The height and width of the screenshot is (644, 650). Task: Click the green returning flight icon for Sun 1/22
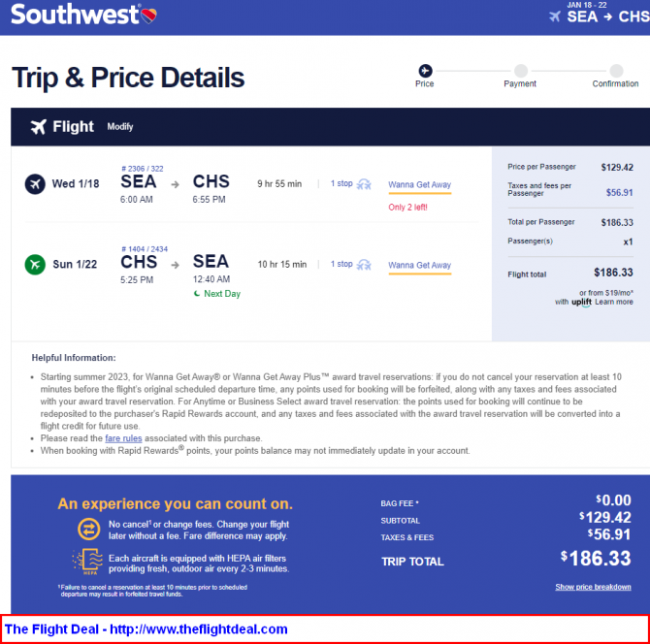point(35,265)
